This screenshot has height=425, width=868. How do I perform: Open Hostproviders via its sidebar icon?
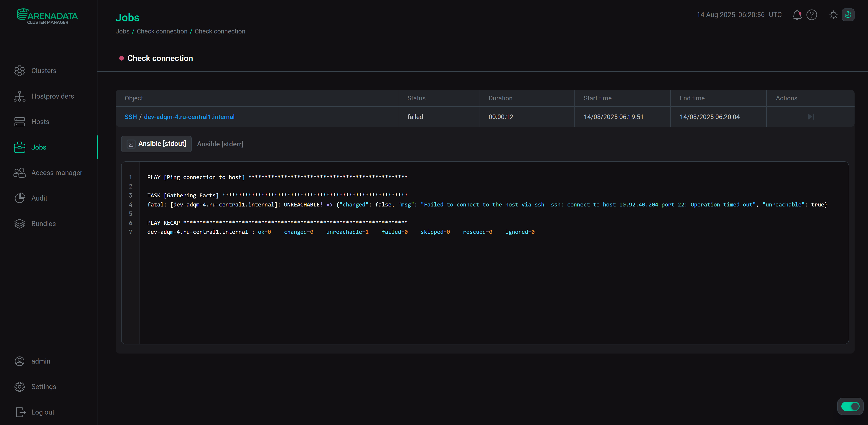(x=20, y=96)
